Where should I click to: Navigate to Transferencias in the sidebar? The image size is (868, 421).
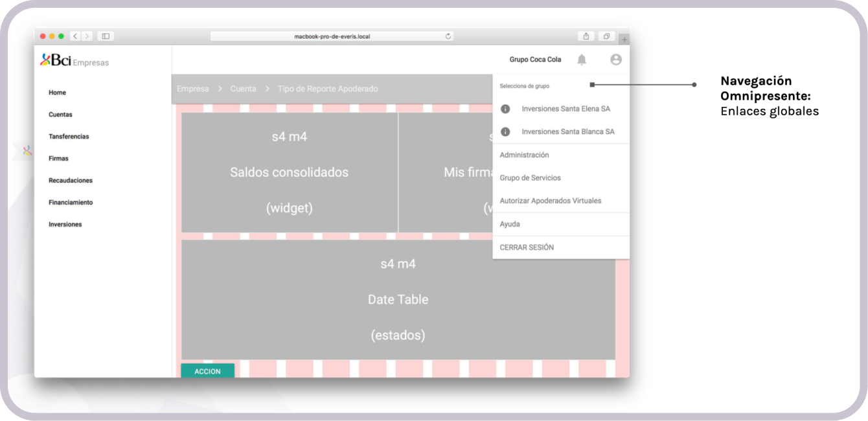pos(69,137)
